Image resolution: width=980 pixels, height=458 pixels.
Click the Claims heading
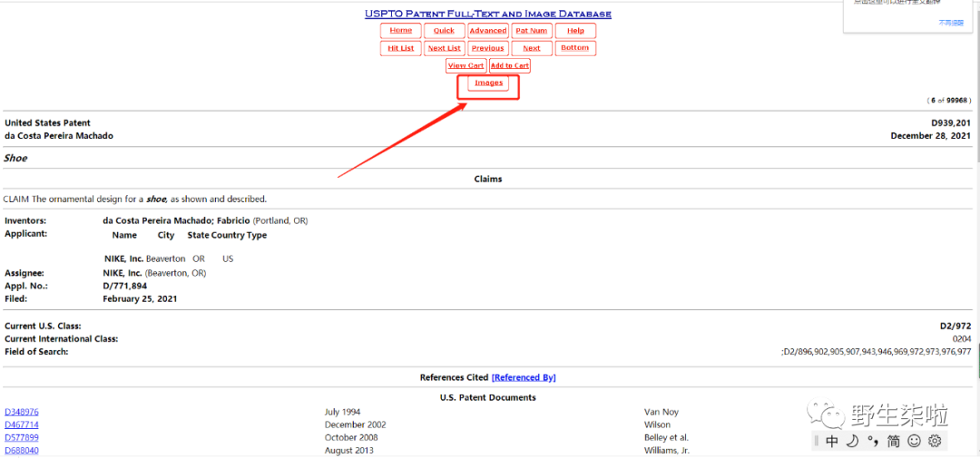tap(488, 180)
